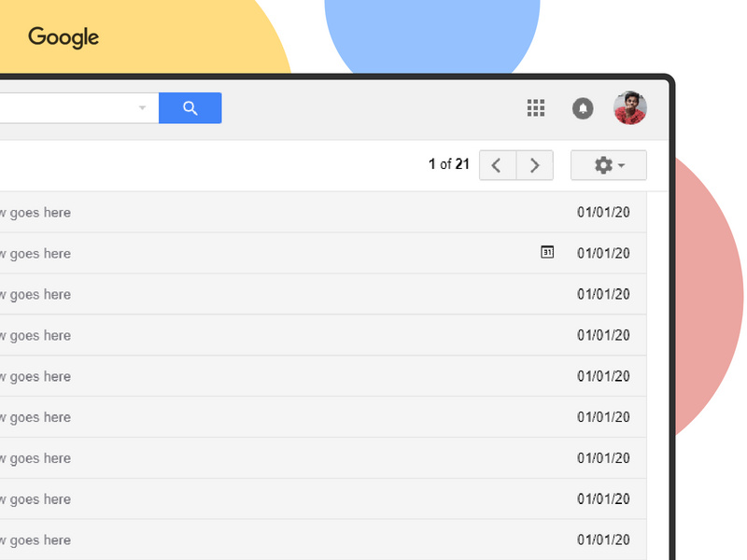Click the Google logo

tap(63, 37)
